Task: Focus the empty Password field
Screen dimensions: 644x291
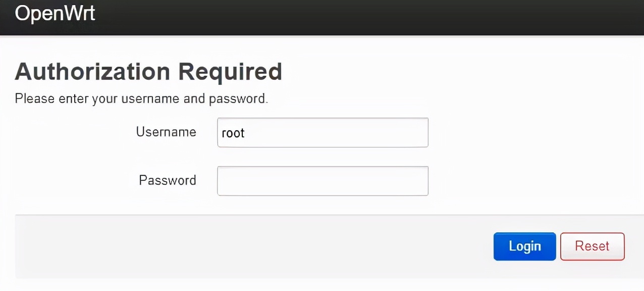Action: [x=323, y=181]
